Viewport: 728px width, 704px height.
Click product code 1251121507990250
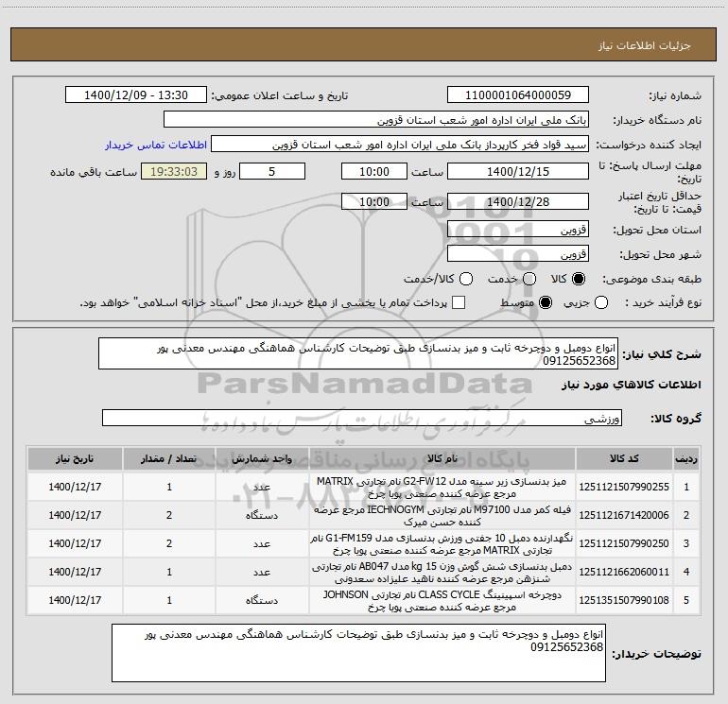[x=624, y=543]
